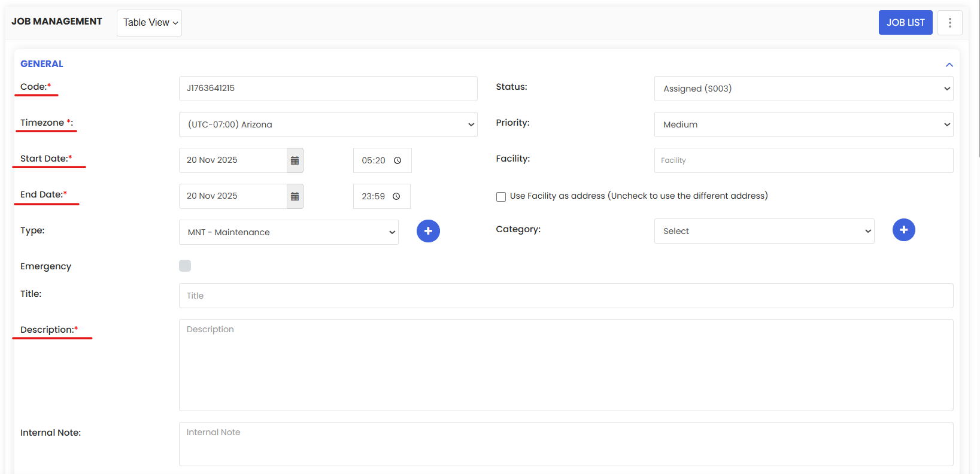The height and width of the screenshot is (474, 980).
Task: Click the Description label
Action: [49, 330]
